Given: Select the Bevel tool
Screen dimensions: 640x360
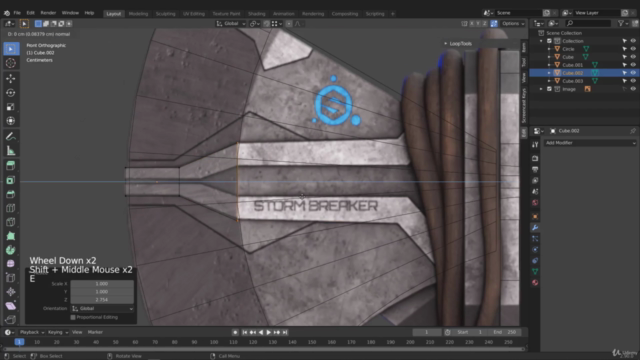Looking at the screenshot, I should click(x=11, y=194).
